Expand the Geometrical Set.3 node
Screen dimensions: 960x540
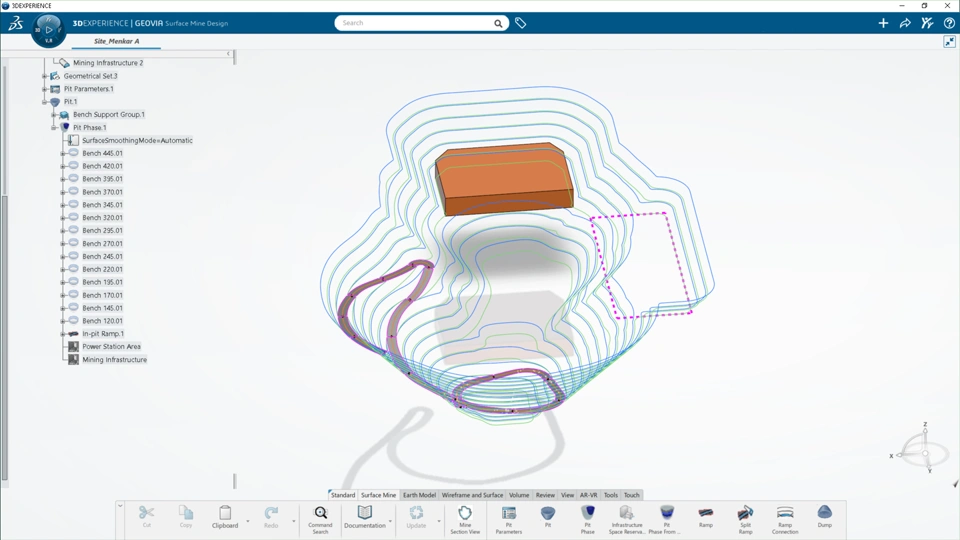click(45, 76)
